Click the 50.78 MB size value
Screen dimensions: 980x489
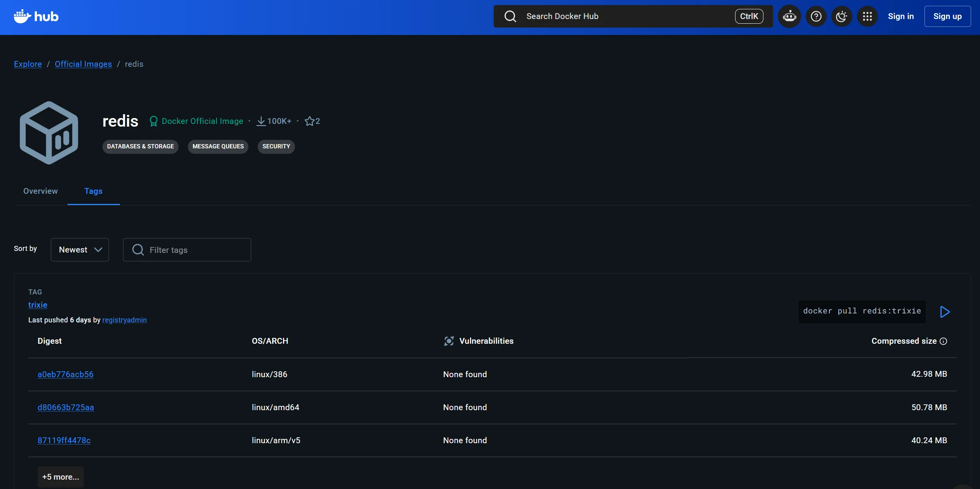click(x=929, y=407)
